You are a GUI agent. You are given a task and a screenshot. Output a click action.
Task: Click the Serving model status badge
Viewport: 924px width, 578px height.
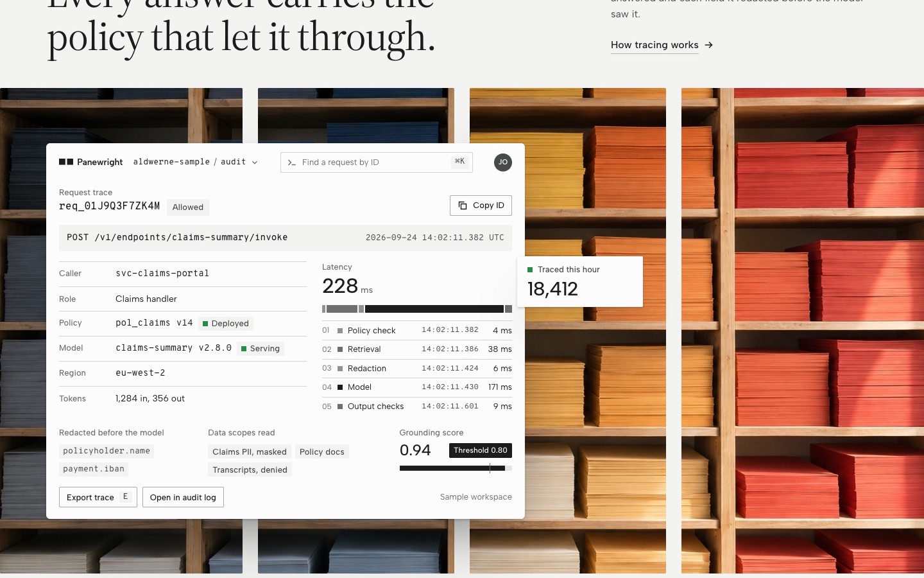click(x=261, y=349)
